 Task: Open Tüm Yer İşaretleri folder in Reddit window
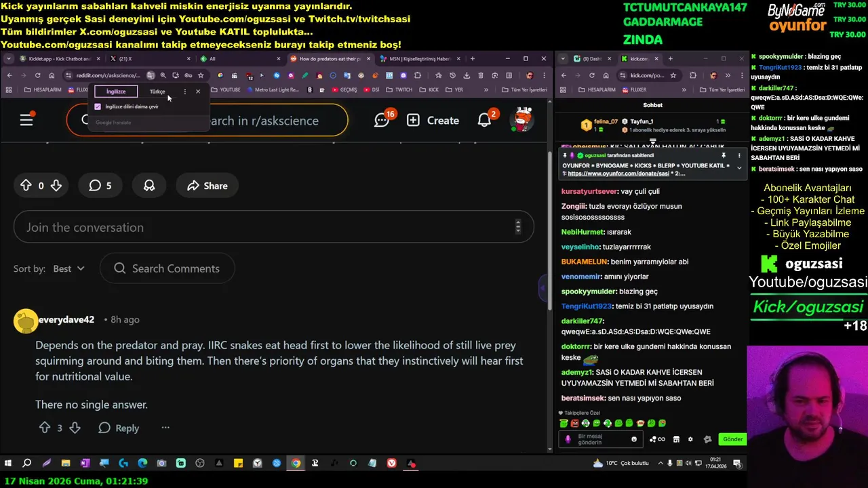(x=524, y=89)
